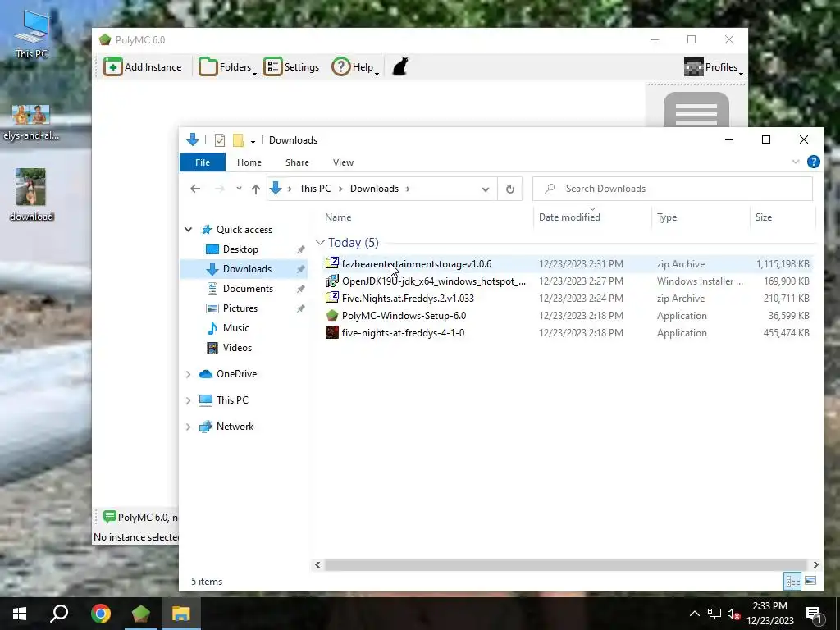Collapse the Quick access tree node

coord(189,230)
